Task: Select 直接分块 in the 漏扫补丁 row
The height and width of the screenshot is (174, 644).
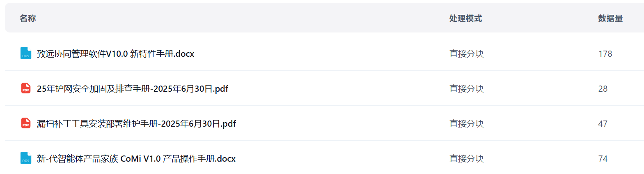Action: coord(466,124)
